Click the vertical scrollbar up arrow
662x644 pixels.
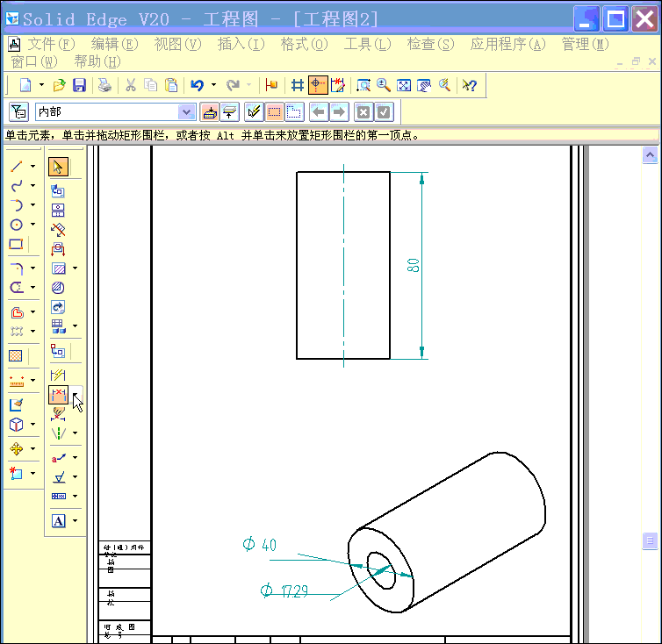pos(651,155)
